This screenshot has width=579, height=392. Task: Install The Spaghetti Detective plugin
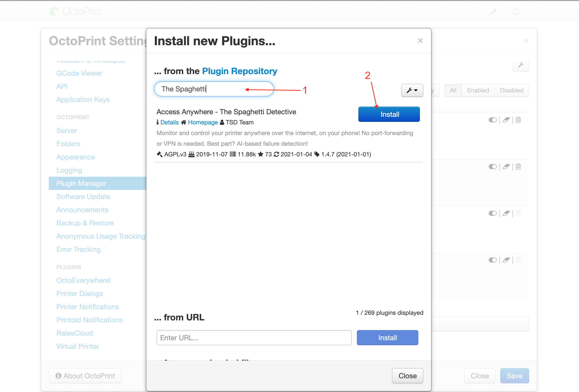click(x=389, y=114)
